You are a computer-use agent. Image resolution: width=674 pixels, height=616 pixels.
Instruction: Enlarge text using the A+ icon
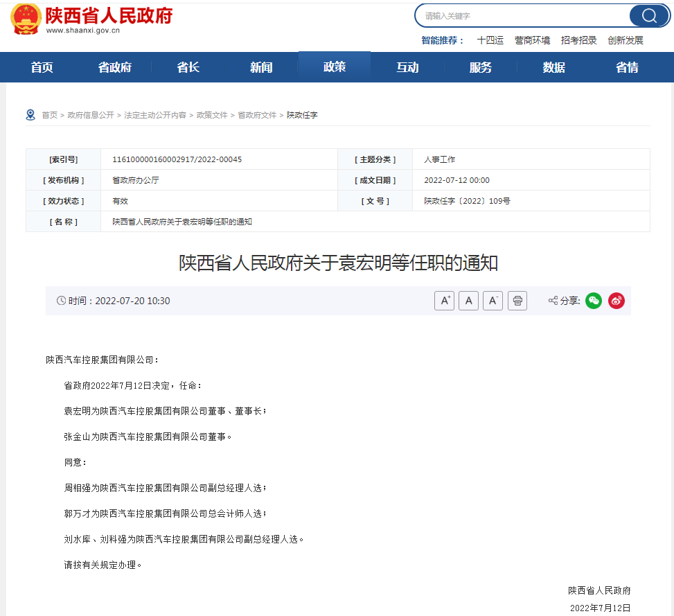tap(444, 300)
